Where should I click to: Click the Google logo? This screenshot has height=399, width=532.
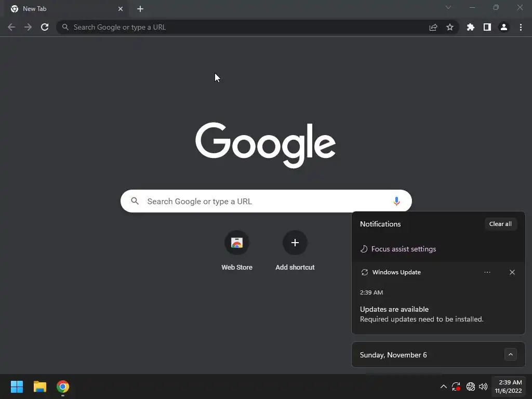(265, 145)
